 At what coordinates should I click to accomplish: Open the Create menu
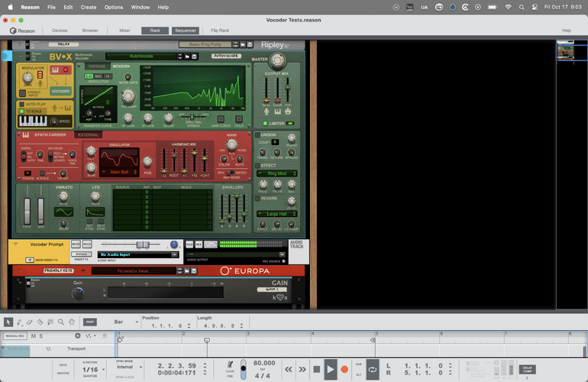89,7
